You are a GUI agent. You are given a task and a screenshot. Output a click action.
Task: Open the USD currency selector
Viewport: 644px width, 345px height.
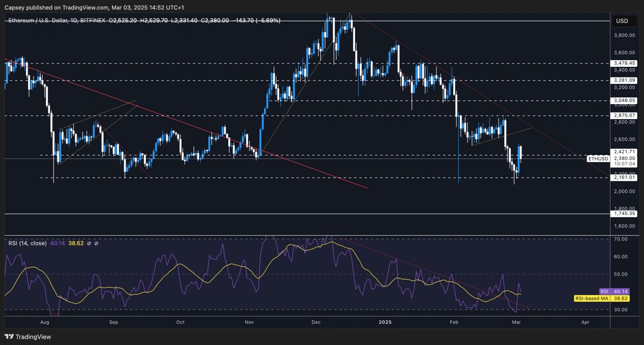click(622, 21)
